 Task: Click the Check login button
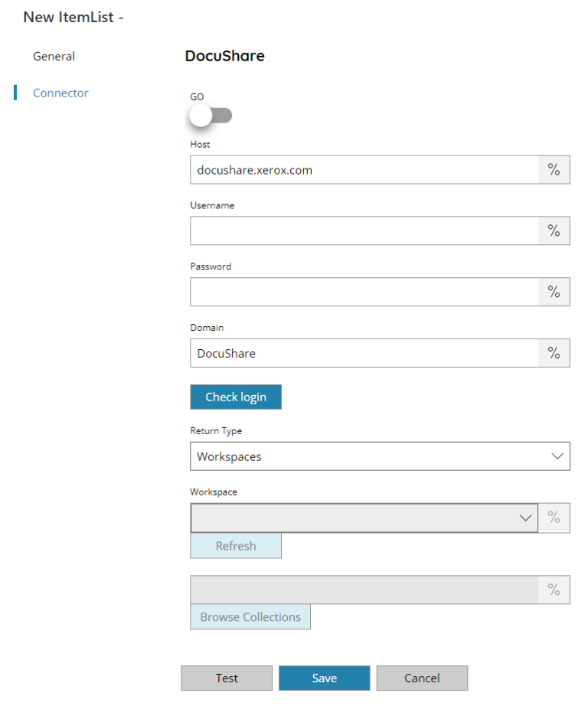235,397
